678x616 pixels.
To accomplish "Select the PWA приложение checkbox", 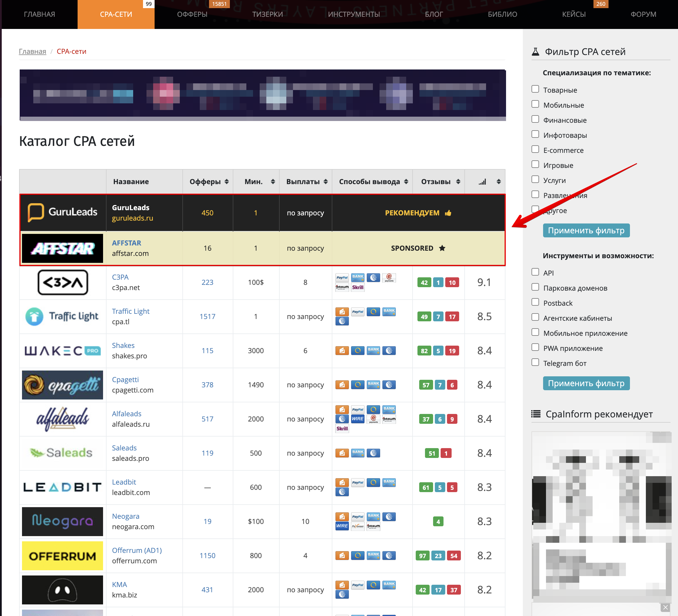I will 535,347.
